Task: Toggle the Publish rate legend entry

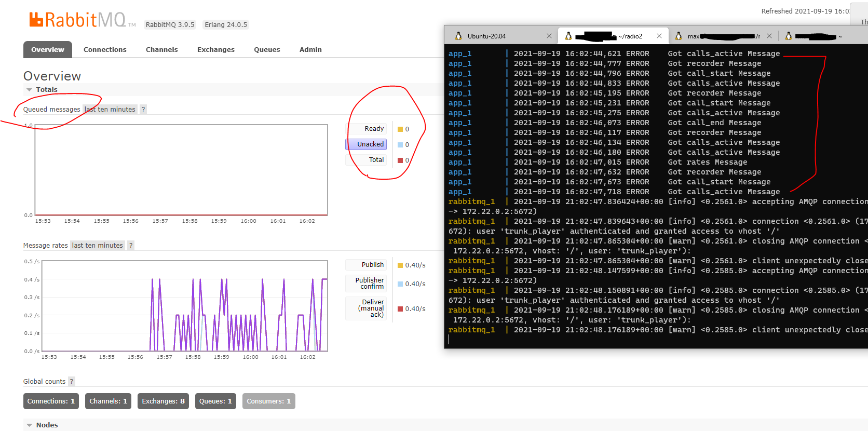Action: tap(367, 265)
